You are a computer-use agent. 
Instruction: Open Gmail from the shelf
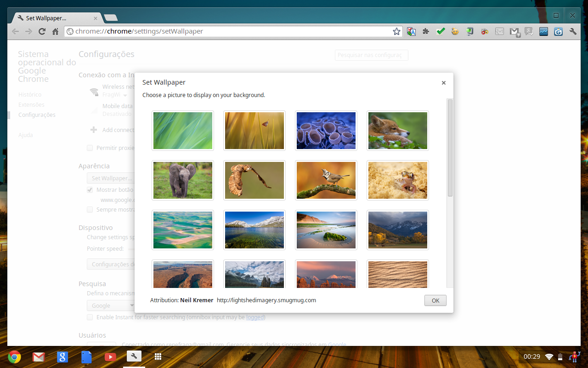pos(38,356)
